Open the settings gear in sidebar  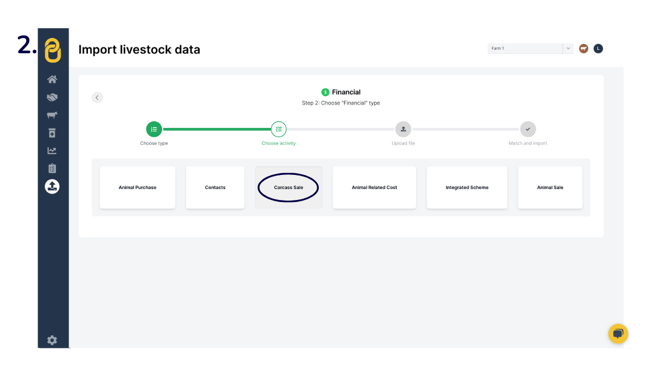52,340
